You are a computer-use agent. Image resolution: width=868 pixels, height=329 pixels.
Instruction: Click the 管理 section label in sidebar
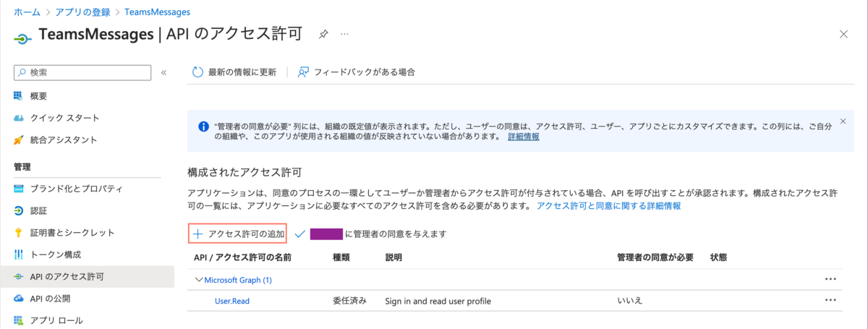pyautogui.click(x=22, y=166)
